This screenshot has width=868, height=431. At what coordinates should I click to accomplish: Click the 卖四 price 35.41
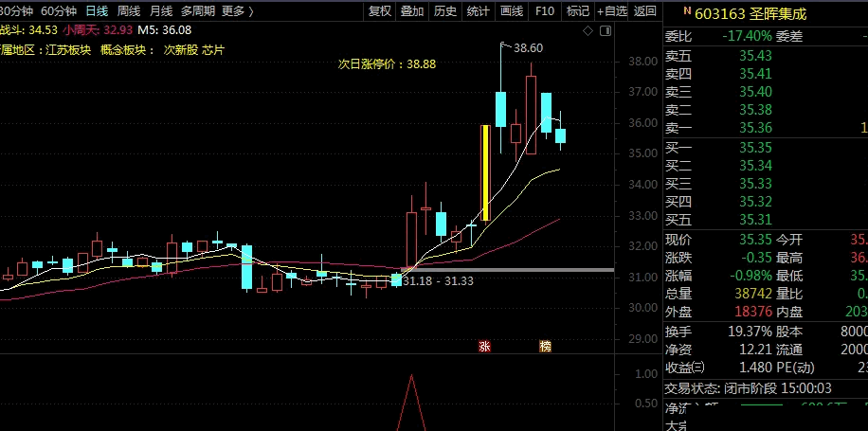coord(755,74)
